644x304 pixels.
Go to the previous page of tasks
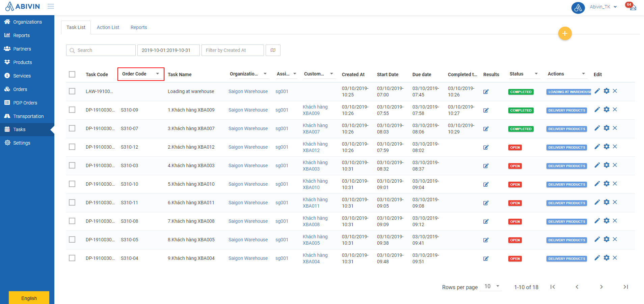tap(577, 287)
